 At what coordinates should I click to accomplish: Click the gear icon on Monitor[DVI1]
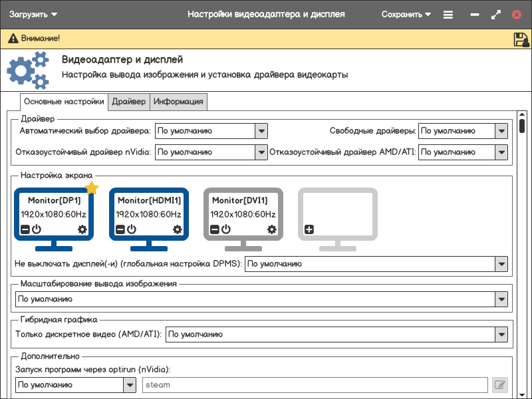pyautogui.click(x=272, y=229)
